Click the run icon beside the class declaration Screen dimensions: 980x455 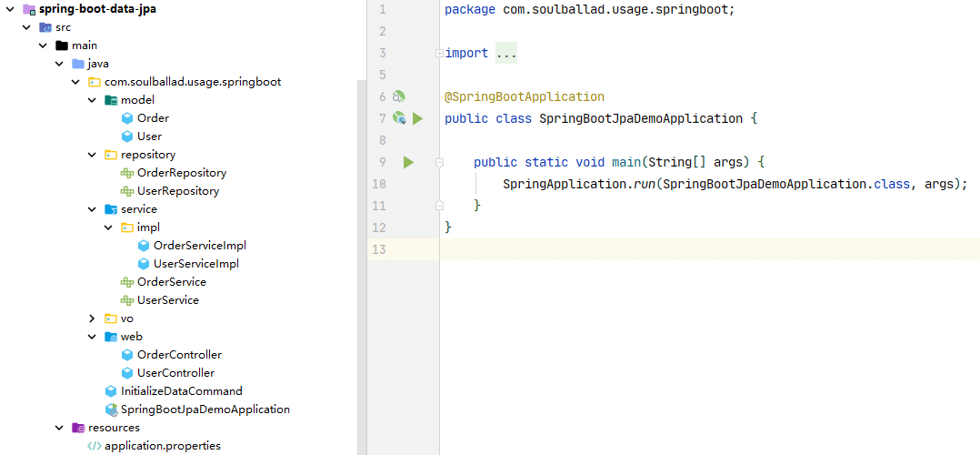[x=418, y=118]
